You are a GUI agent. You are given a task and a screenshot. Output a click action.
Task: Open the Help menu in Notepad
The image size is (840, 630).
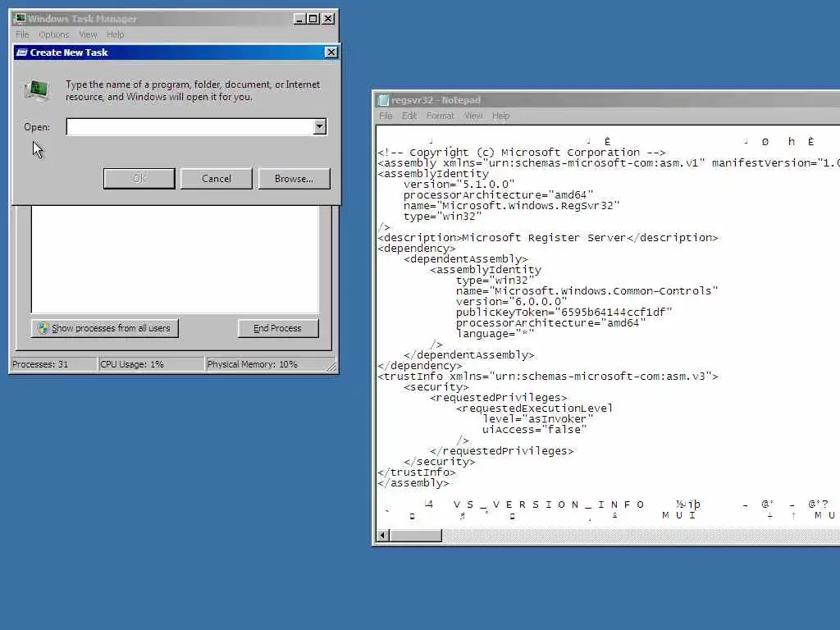(501, 116)
